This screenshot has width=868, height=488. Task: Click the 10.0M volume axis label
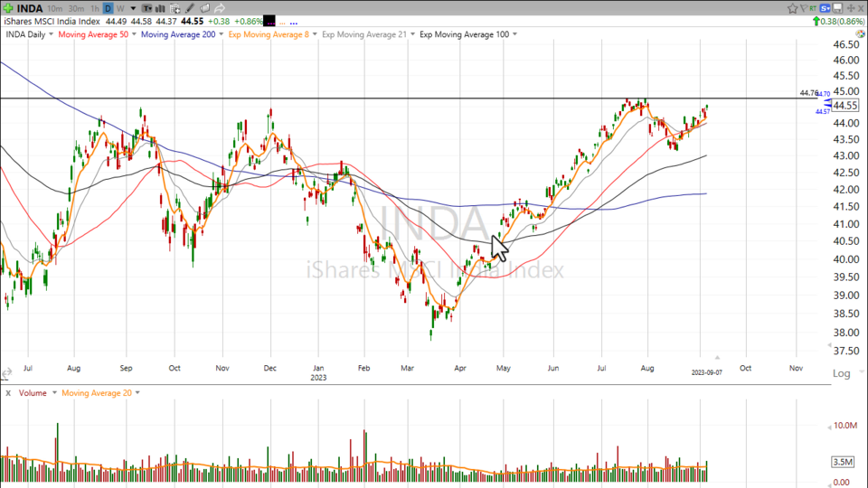pyautogui.click(x=845, y=426)
